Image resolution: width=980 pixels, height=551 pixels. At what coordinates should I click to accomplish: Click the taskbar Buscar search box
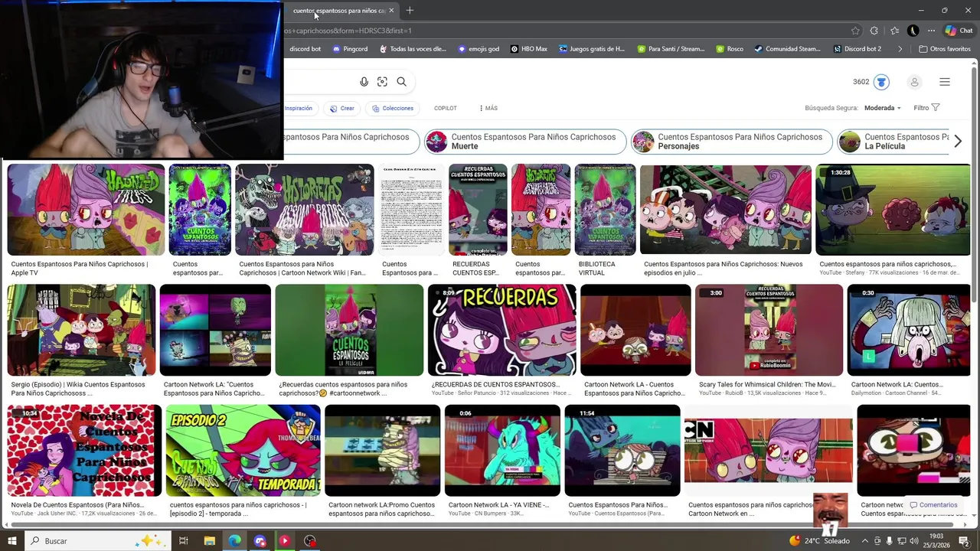click(x=98, y=541)
